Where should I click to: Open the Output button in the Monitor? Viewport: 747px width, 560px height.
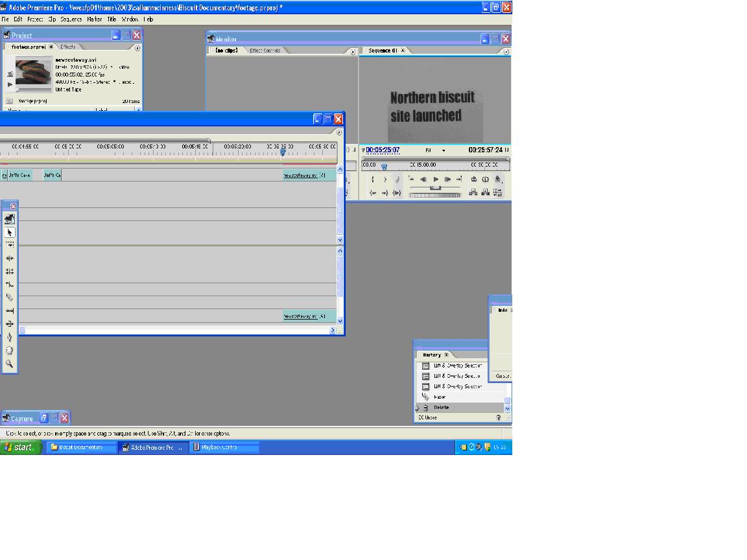pos(498,180)
